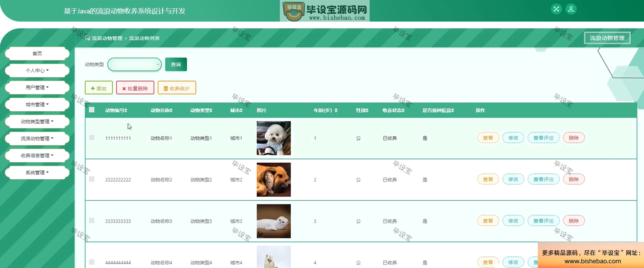Expand the 收养信息管理 sidebar menu
Image resolution: width=644 pixels, height=268 pixels.
click(37, 155)
